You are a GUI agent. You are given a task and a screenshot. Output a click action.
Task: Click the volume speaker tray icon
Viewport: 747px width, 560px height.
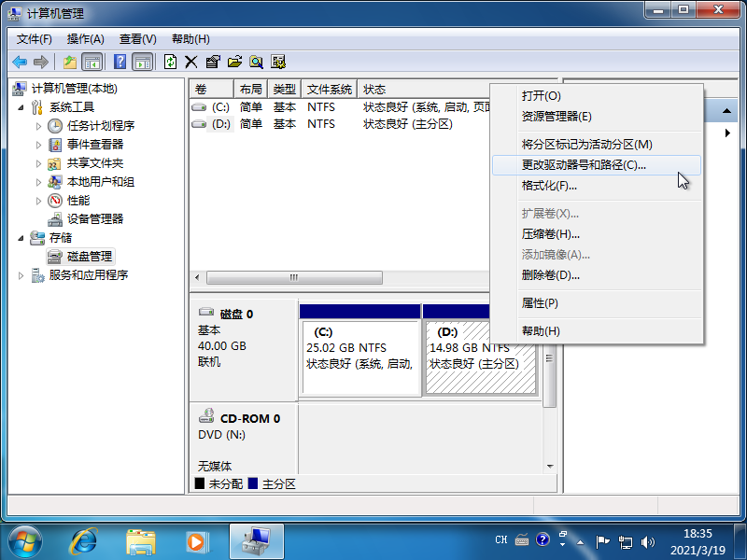647,542
